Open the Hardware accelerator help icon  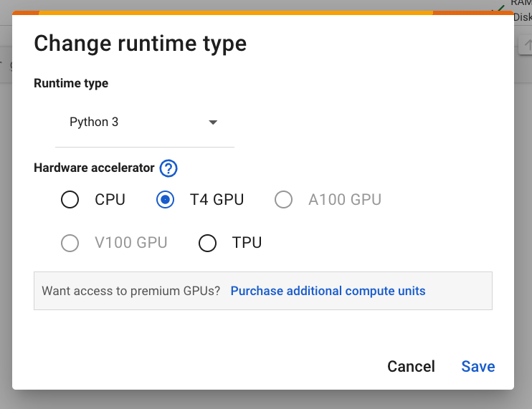(x=168, y=168)
